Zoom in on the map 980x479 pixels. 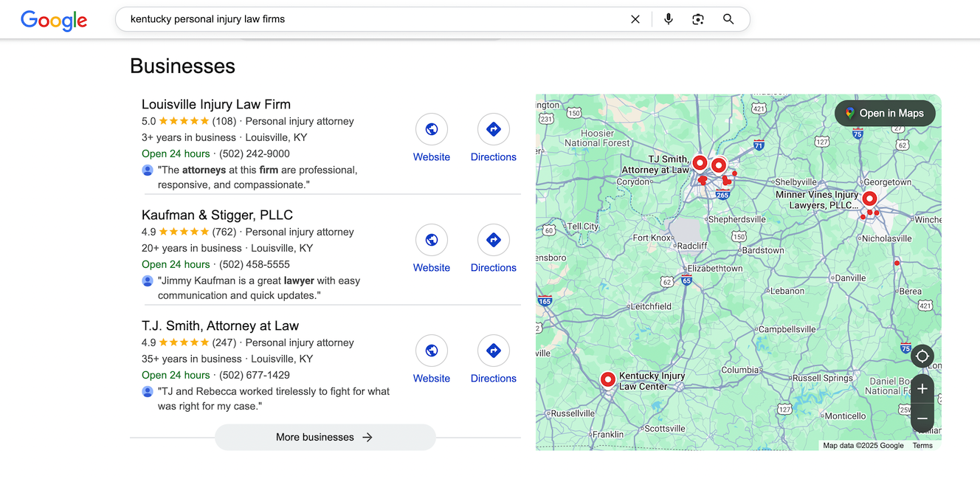pos(922,389)
